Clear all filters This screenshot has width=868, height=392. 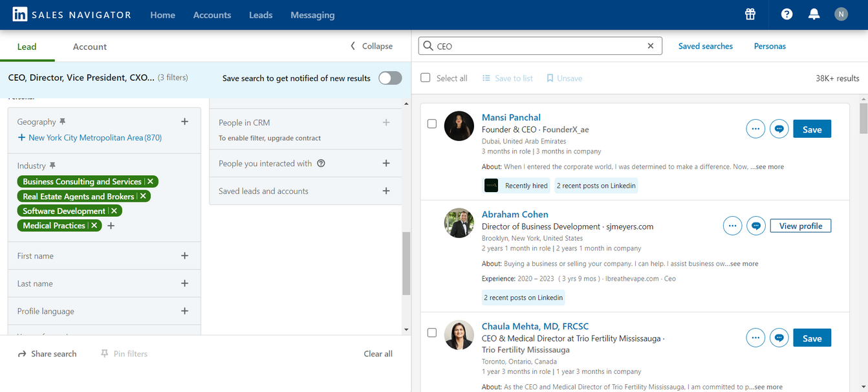[378, 354]
